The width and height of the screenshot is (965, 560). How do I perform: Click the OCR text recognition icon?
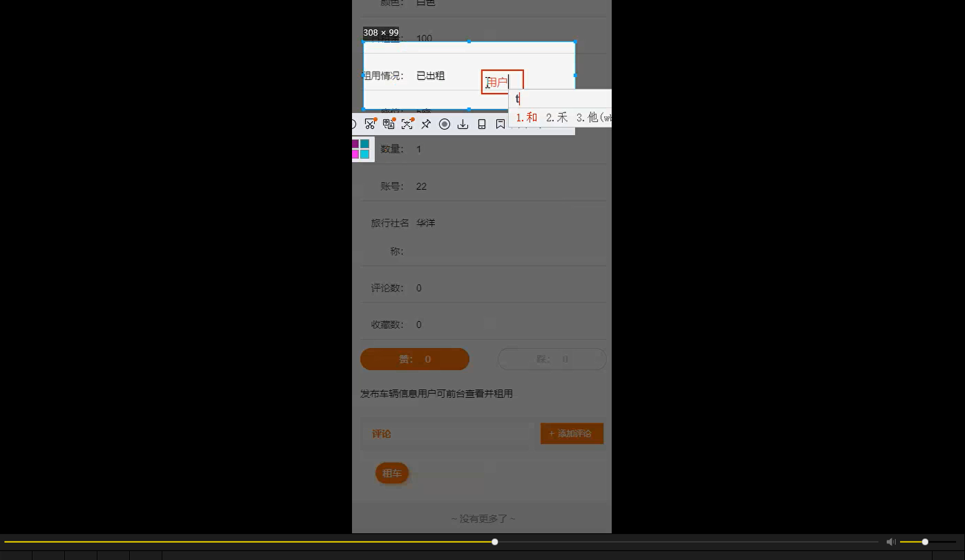click(388, 124)
